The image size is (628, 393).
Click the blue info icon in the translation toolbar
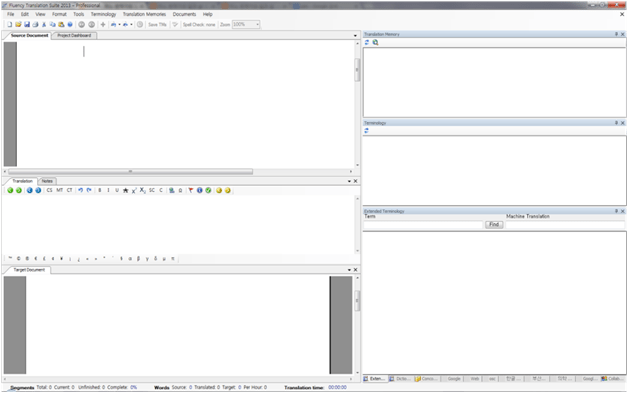point(199,190)
